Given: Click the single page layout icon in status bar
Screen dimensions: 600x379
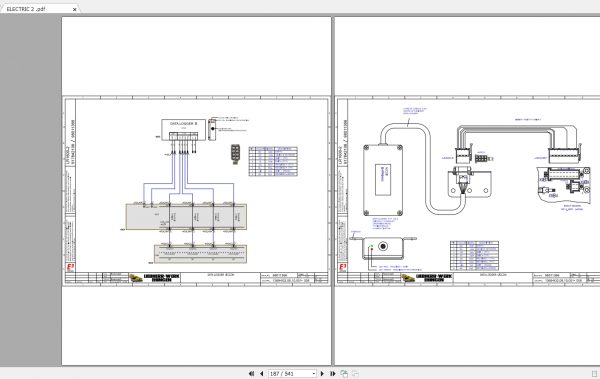Looking at the screenshot, I should pos(595,374).
